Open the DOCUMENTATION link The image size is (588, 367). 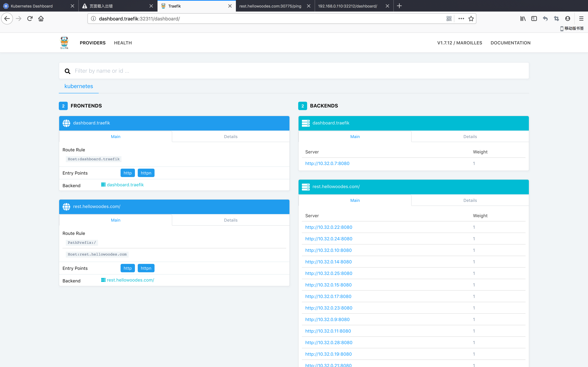coord(510,43)
